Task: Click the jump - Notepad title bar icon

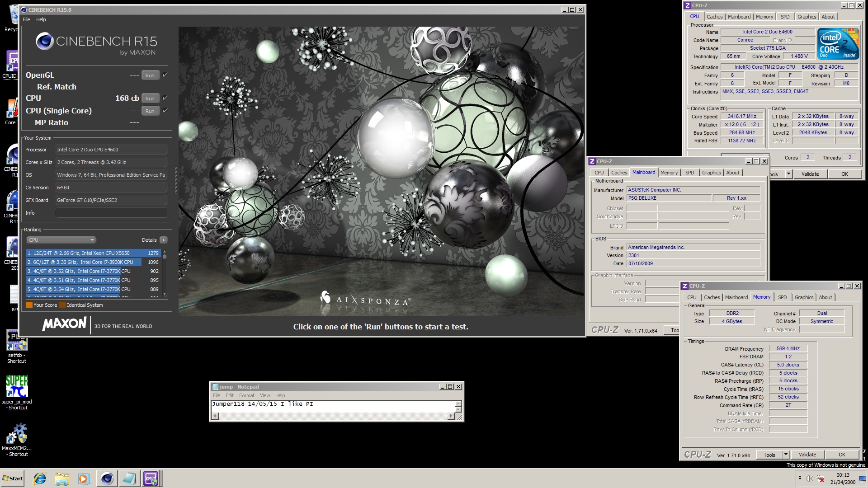Action: tap(216, 387)
